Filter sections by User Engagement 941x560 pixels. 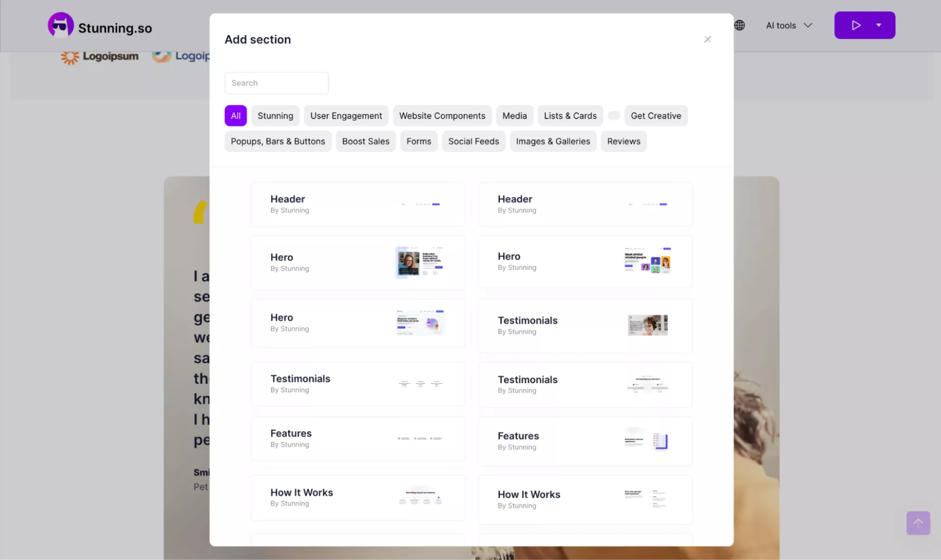click(x=346, y=116)
